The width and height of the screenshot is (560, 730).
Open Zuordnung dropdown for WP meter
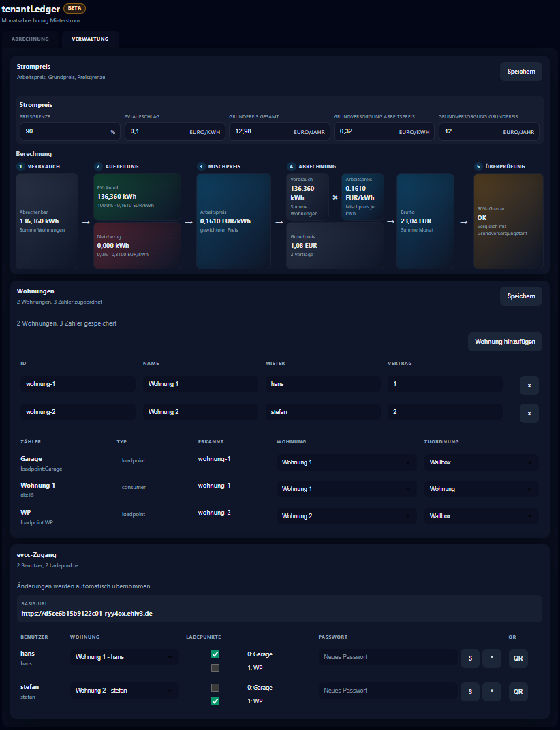pos(481,516)
